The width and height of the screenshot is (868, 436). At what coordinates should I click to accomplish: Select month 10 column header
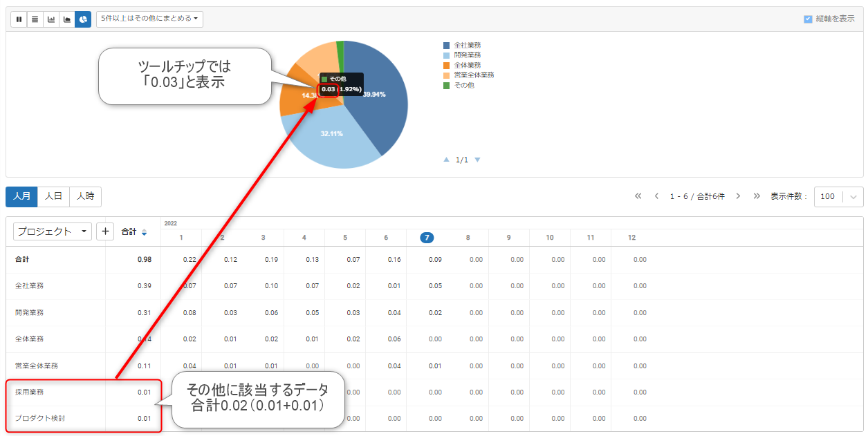[x=550, y=238]
